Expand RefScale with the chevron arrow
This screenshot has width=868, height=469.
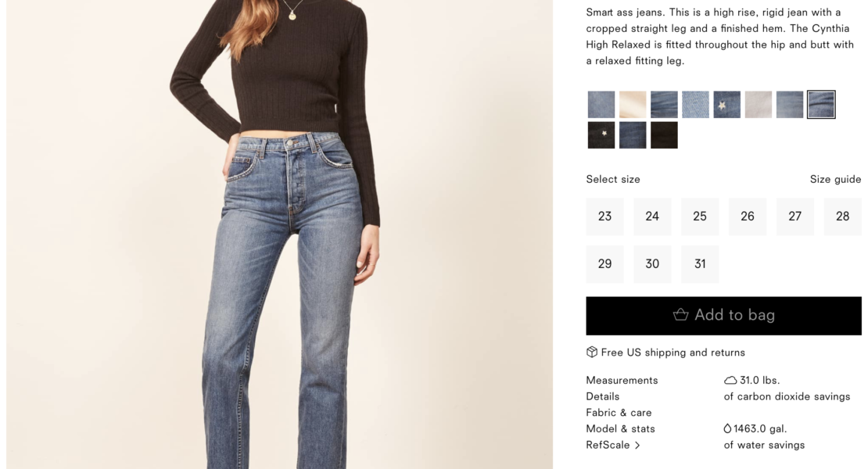click(638, 446)
